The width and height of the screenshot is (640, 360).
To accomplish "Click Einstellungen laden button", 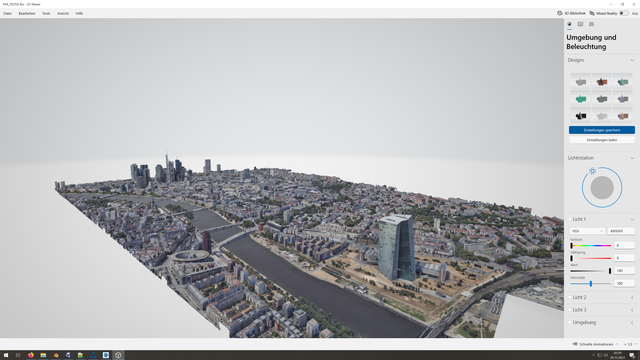I will point(602,140).
